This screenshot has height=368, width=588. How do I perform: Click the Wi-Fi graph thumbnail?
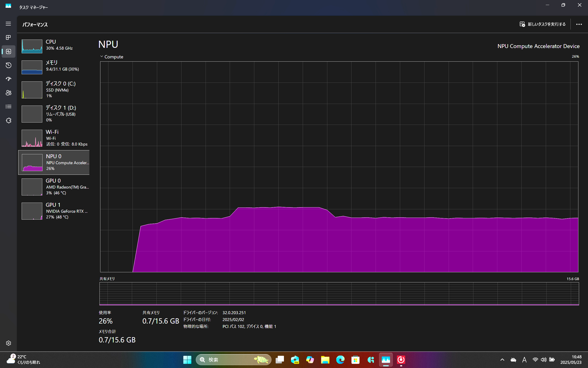[x=32, y=138]
